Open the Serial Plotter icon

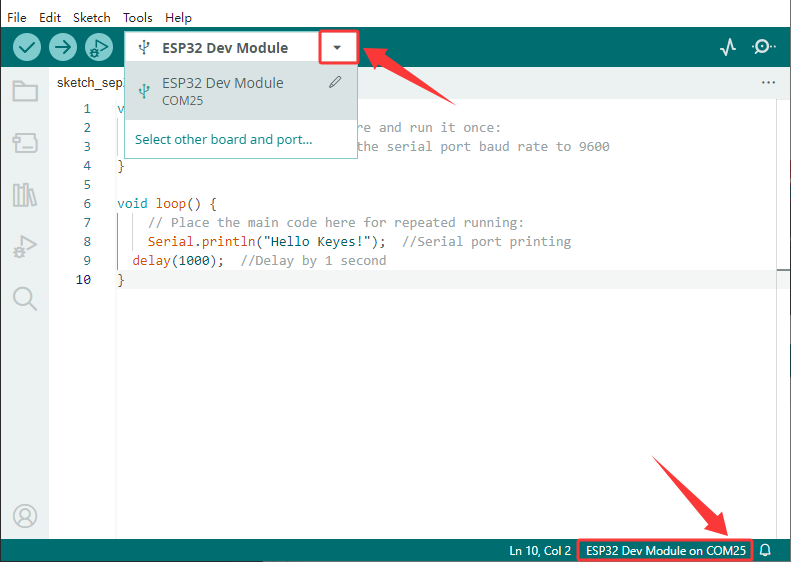tap(728, 47)
